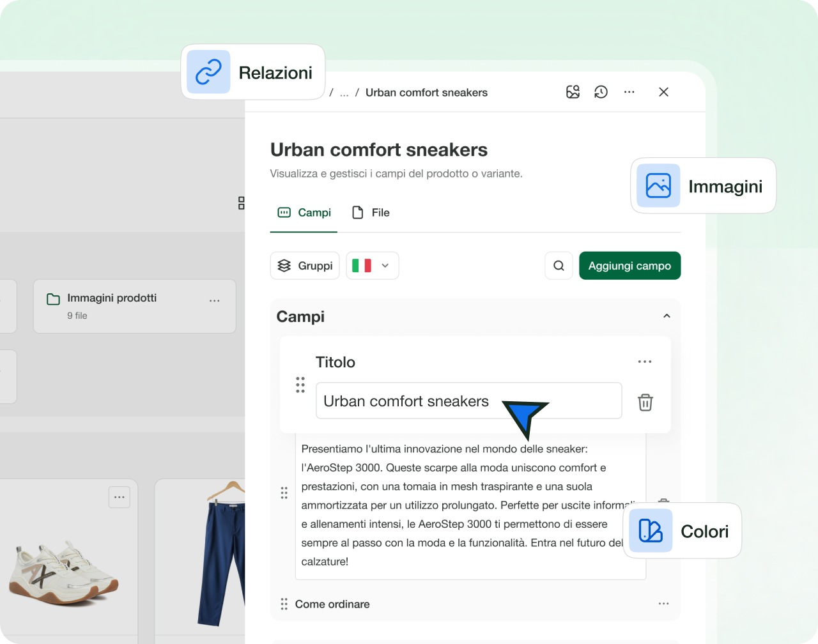Open the Urban comfort sneakers breadcrumb link
The width and height of the screenshot is (818, 644).
click(426, 92)
